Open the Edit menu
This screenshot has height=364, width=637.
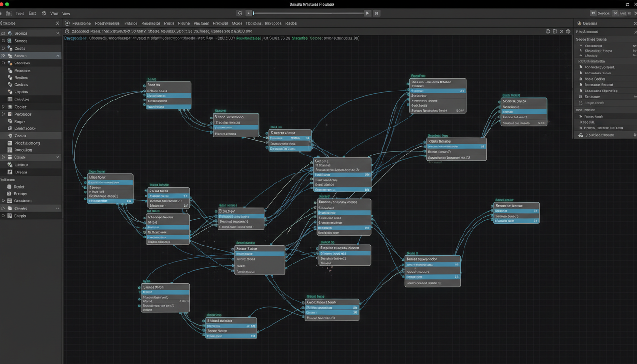click(x=32, y=13)
